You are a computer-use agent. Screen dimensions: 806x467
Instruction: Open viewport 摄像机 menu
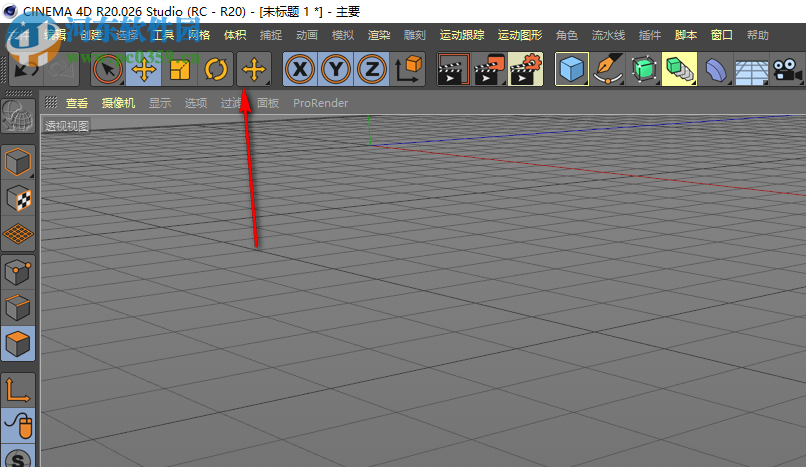[119, 103]
